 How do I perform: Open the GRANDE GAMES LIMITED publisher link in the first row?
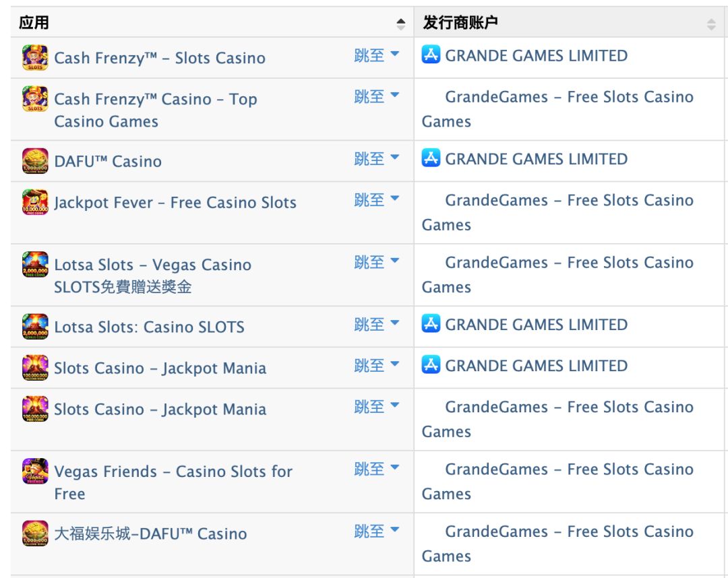point(536,56)
